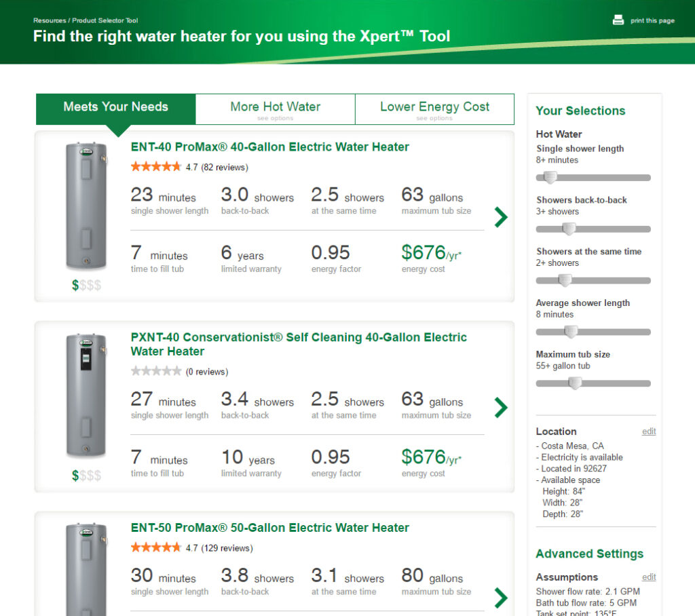Click PXNT-40 $676/yr energy cost
This screenshot has height=616, width=695.
pos(431,457)
